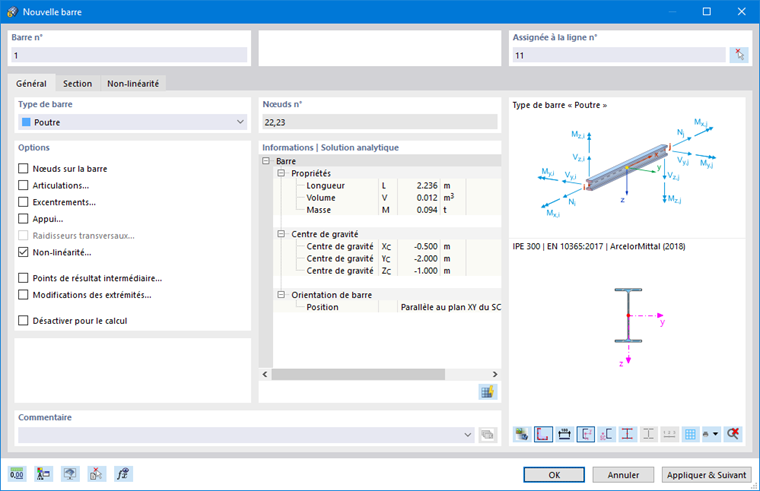This screenshot has height=491, width=760.
Task: Collapse the Barre tree node
Action: [266, 161]
